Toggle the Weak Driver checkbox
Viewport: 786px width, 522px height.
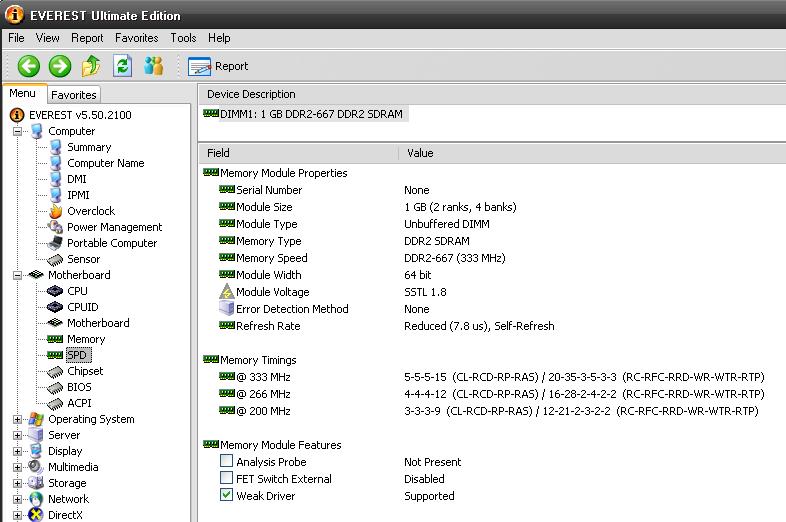tap(227, 494)
